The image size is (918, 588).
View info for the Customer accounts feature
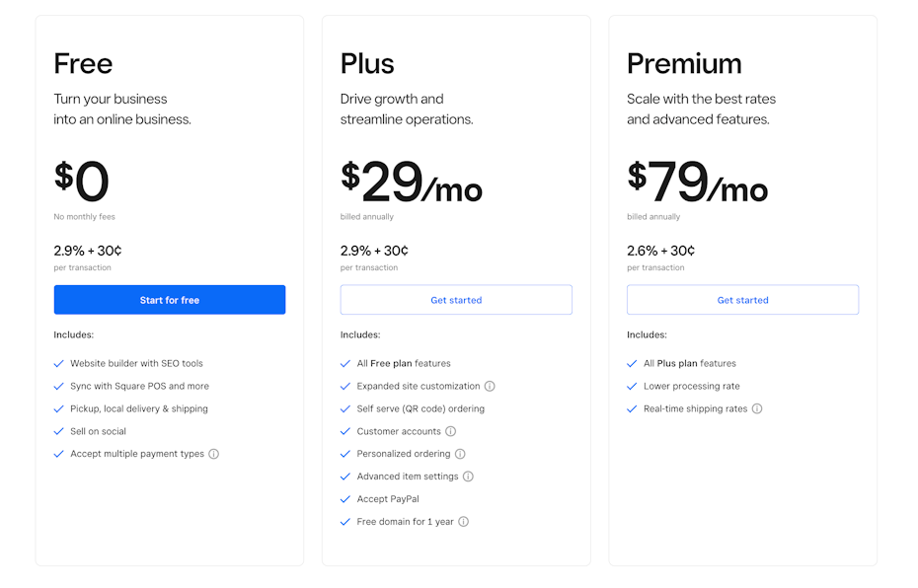tap(449, 431)
